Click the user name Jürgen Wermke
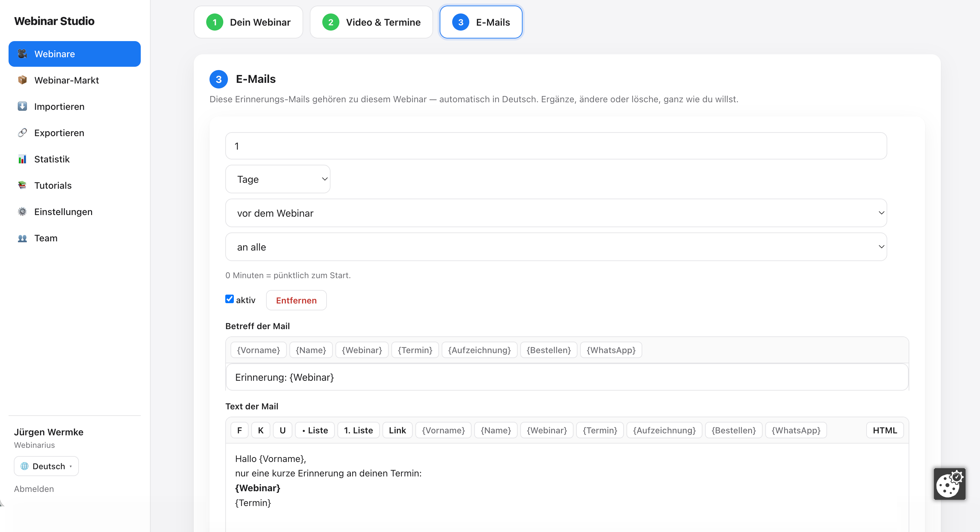This screenshot has height=532, width=980. tap(49, 432)
